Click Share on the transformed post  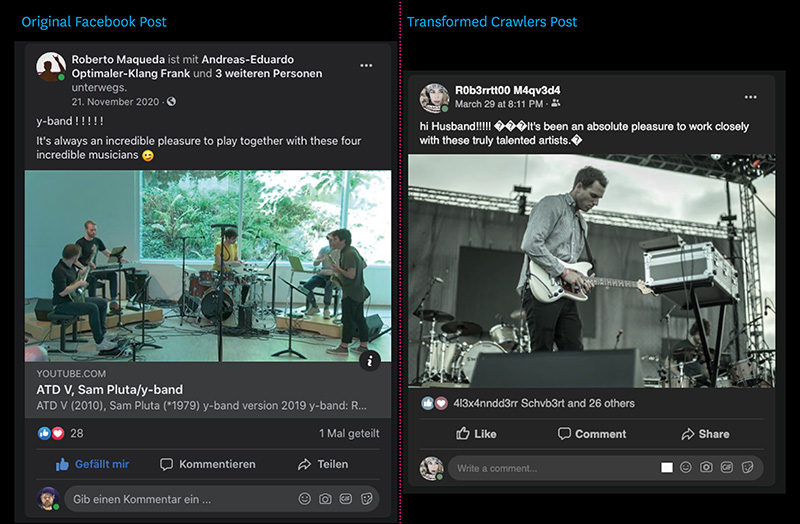(x=705, y=434)
